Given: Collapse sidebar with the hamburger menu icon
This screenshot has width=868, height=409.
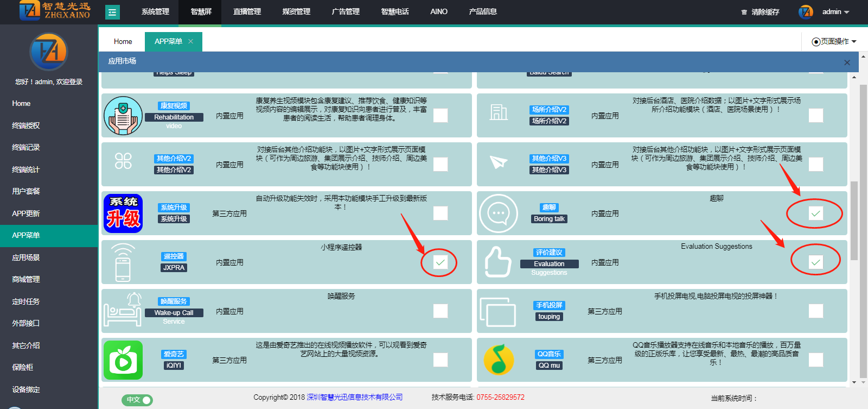Looking at the screenshot, I should click(x=112, y=12).
